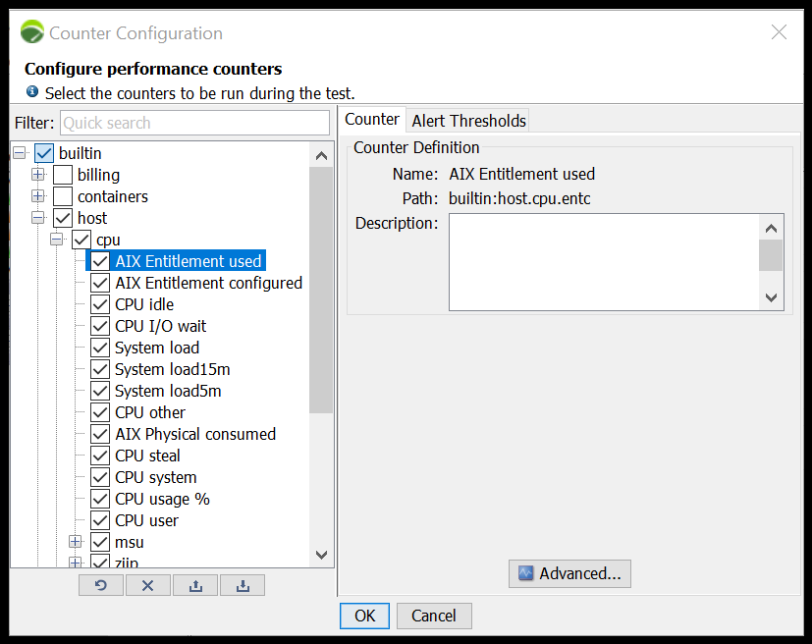
Task: Expand the msu tree node
Action: [76, 542]
